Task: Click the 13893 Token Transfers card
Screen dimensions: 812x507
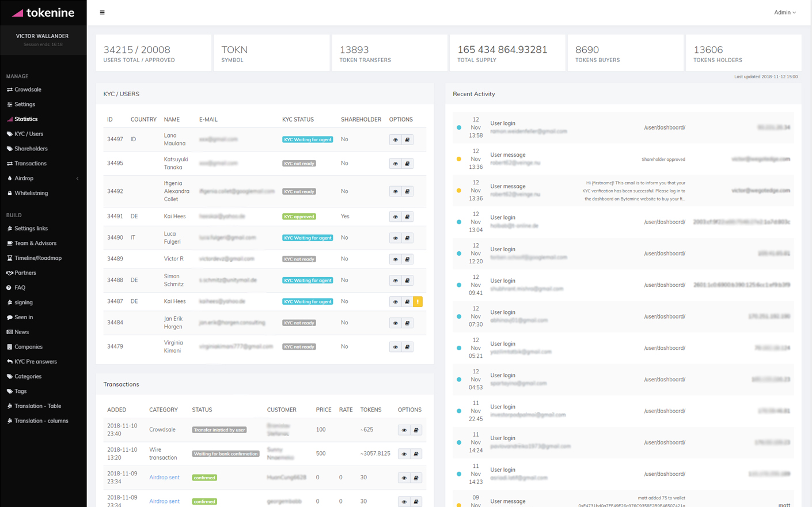Action: click(389, 53)
